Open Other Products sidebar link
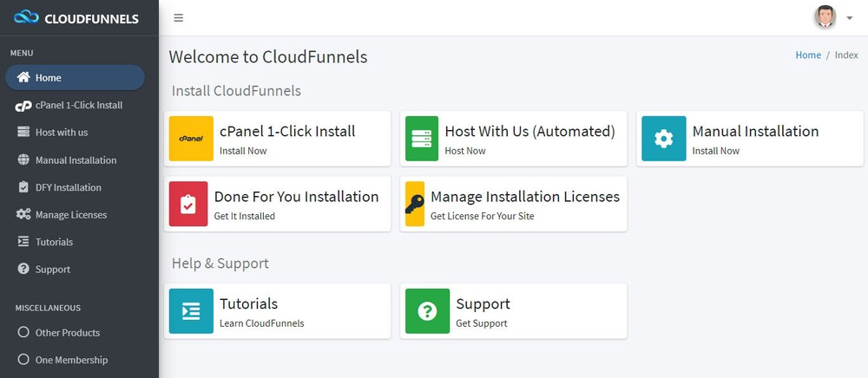This screenshot has width=868, height=378. tap(75, 332)
